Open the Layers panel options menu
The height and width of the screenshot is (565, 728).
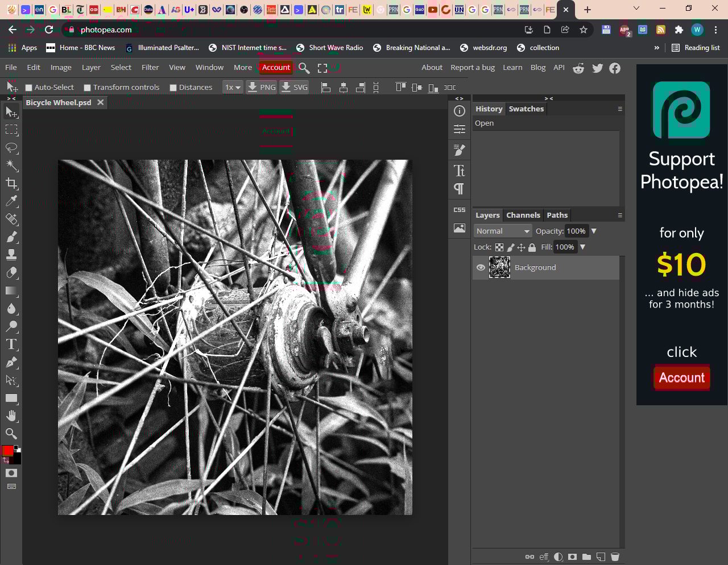click(x=620, y=215)
